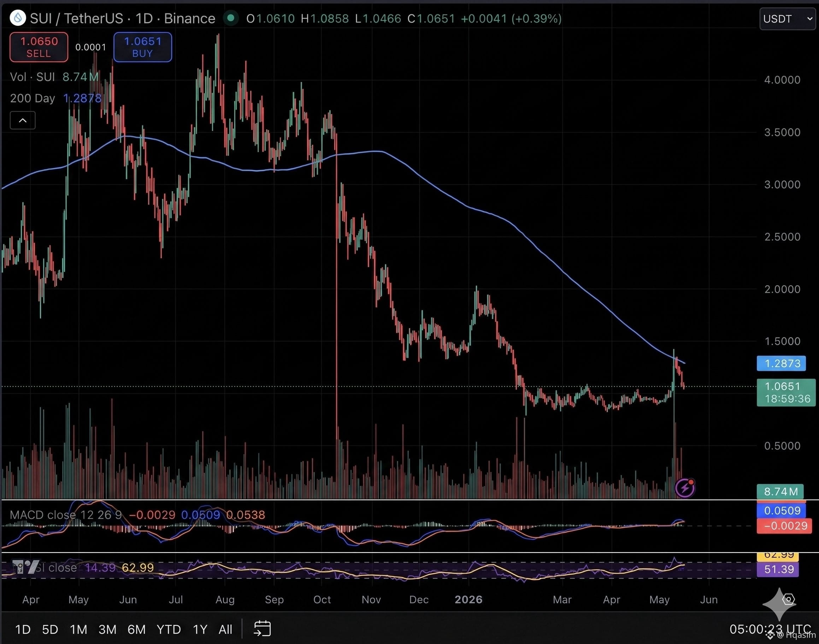The width and height of the screenshot is (819, 644).
Task: Click the Dec marker on time axis
Action: pyautogui.click(x=419, y=600)
